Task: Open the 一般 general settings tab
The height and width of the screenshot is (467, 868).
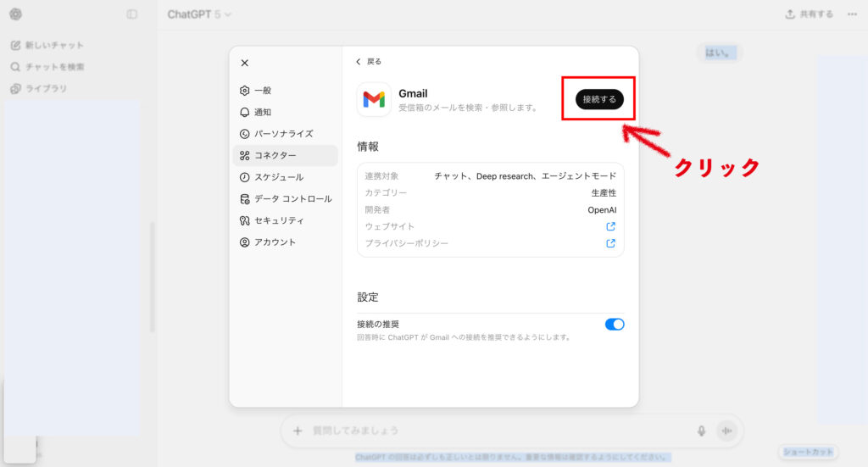Action: click(263, 91)
